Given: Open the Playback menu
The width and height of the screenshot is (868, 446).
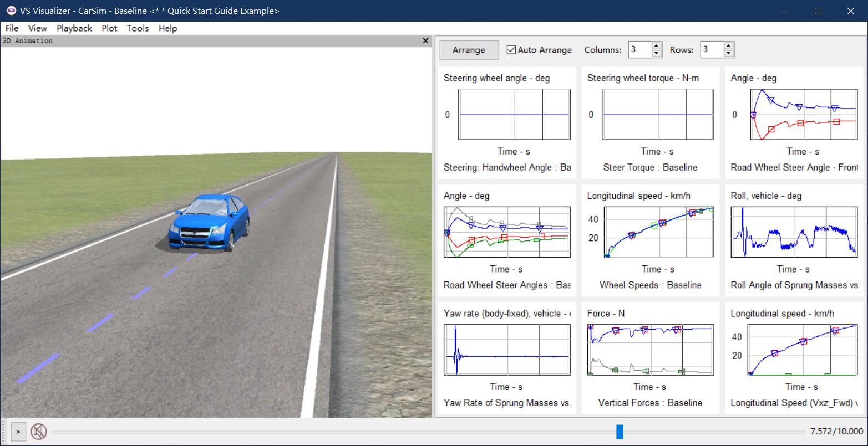Looking at the screenshot, I should click(74, 28).
